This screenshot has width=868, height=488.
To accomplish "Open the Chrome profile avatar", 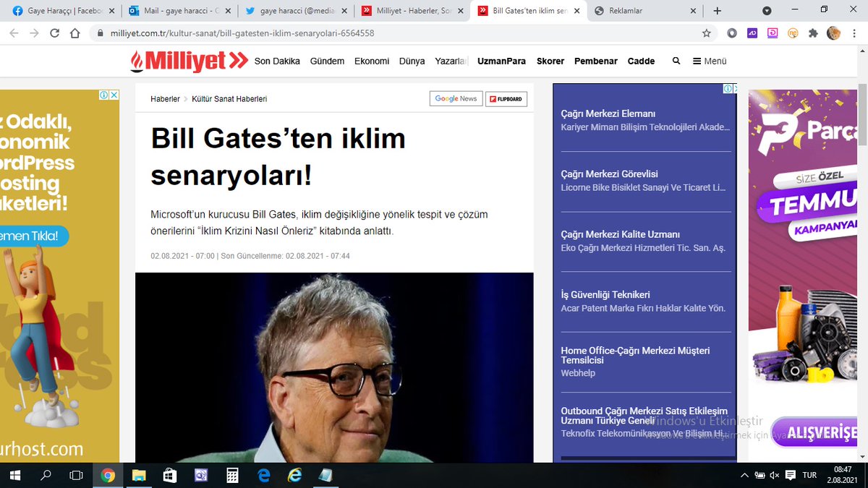I will coord(833,33).
